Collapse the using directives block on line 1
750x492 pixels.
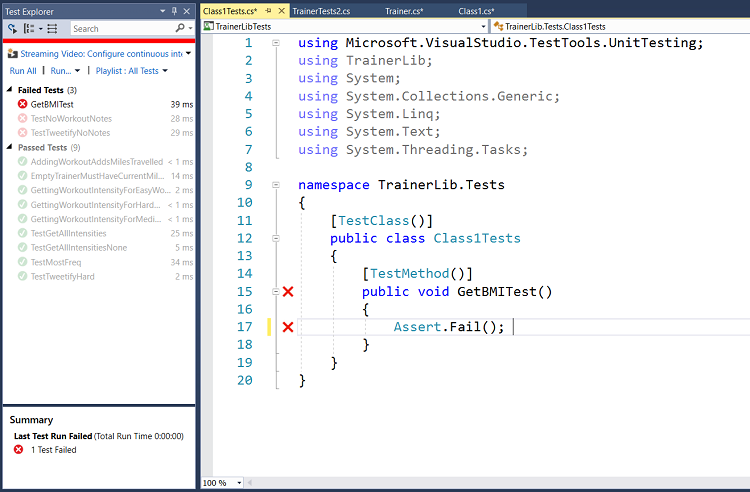[x=276, y=43]
